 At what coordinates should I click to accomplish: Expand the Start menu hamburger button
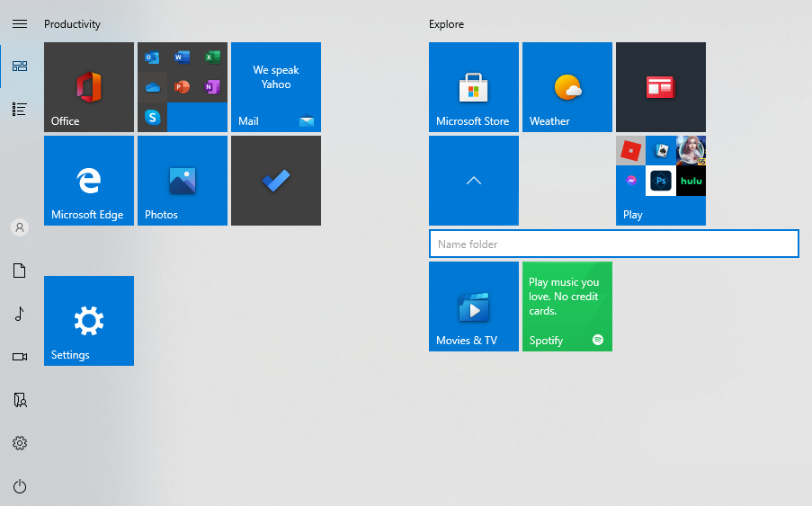20,24
